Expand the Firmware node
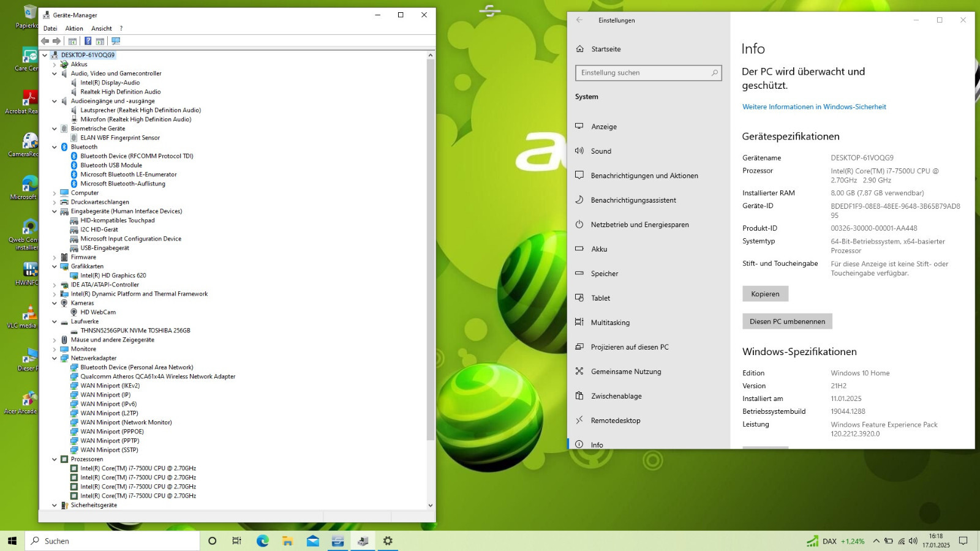Screen dimensions: 980x551 (55, 257)
